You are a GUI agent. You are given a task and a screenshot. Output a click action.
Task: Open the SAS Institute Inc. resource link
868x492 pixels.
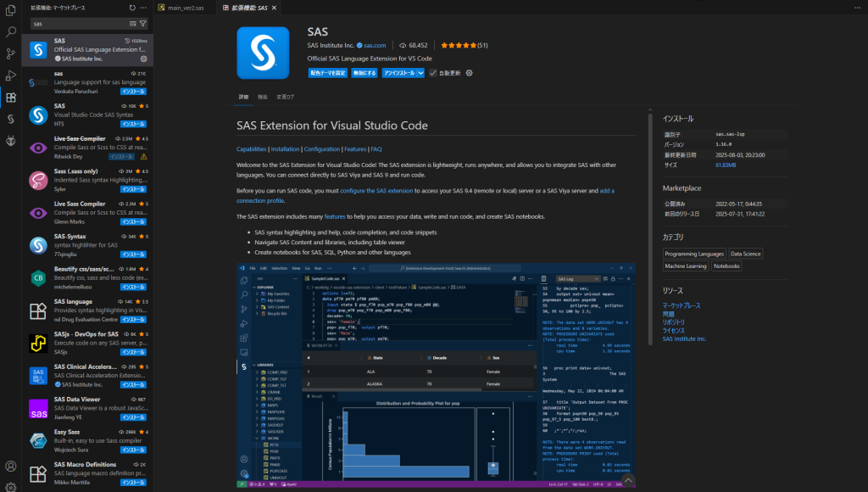[684, 338]
